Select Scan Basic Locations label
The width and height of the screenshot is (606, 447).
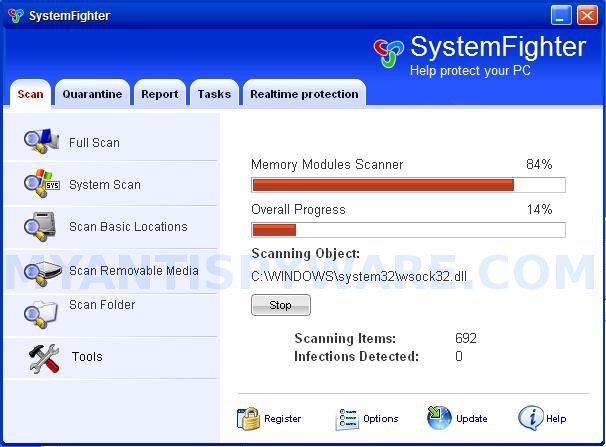pyautogui.click(x=128, y=226)
